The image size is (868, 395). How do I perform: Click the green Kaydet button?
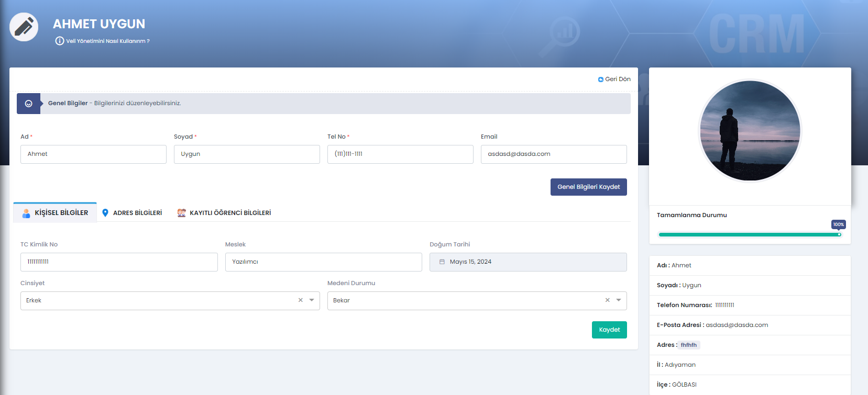tap(609, 330)
